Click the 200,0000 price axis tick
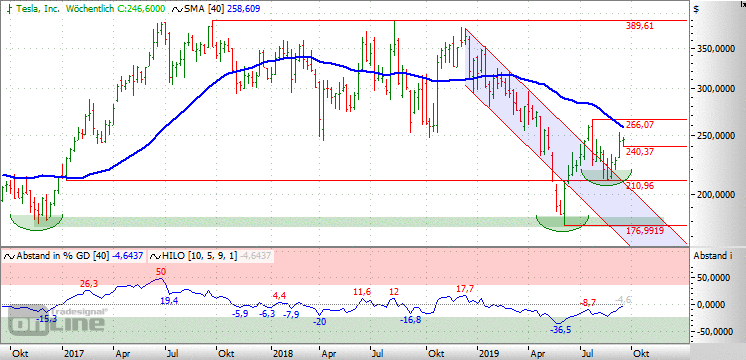 pyautogui.click(x=717, y=194)
